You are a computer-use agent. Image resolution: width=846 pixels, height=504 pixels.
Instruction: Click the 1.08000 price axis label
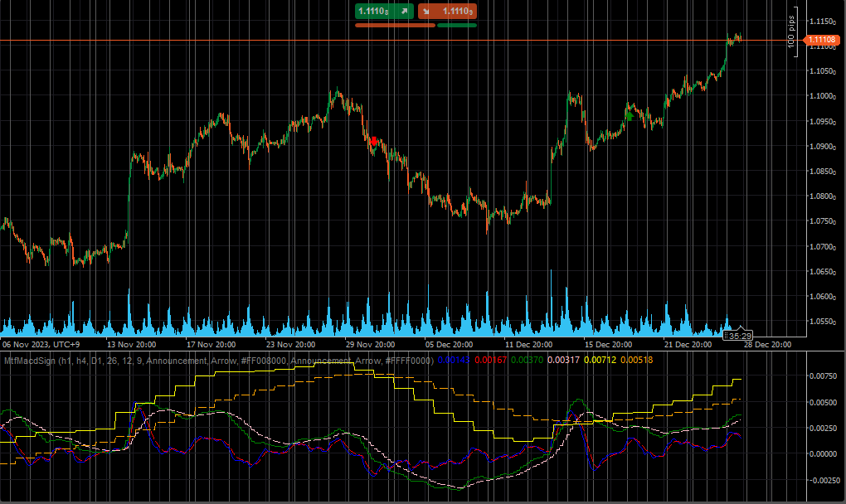[823, 196]
